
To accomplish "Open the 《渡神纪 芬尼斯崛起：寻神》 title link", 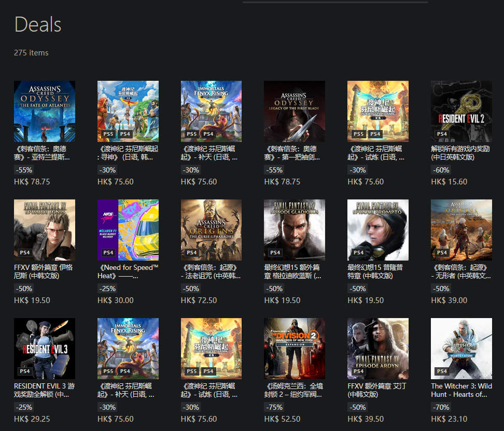I will tap(128, 153).
